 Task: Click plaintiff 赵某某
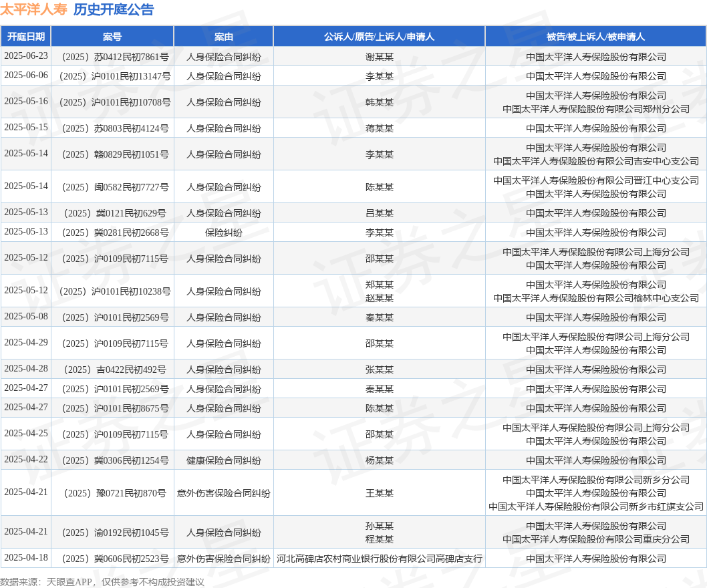379,298
